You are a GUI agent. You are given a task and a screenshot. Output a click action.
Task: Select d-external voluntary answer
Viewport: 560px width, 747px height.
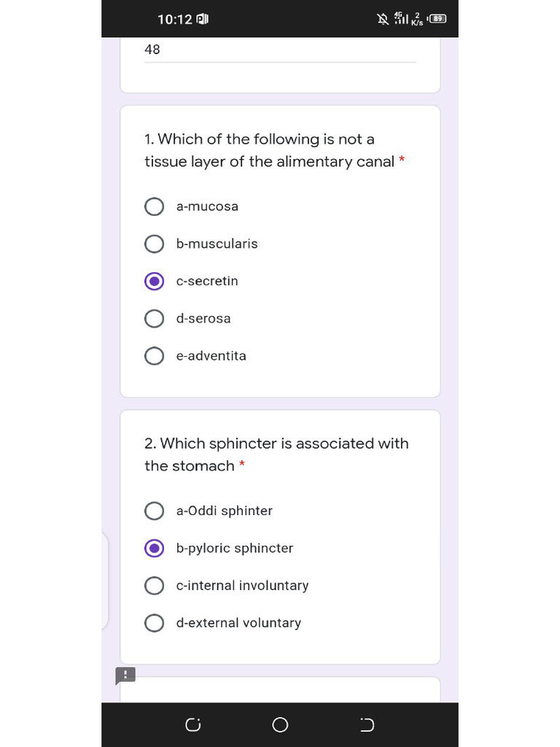pos(155,623)
